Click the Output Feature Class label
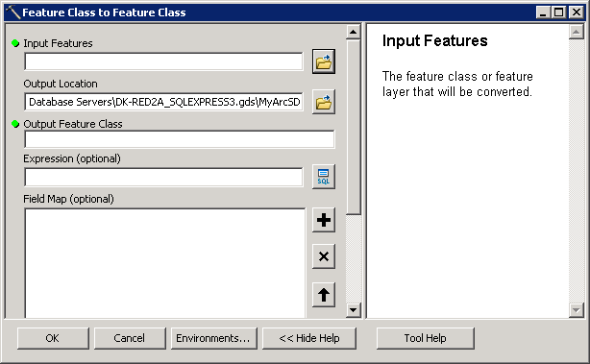This screenshot has height=364, width=590. pos(73,124)
